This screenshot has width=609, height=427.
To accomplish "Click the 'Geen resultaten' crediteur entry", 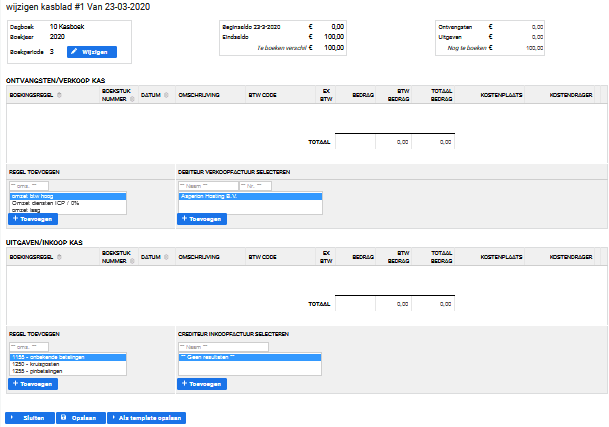I will coord(250,357).
